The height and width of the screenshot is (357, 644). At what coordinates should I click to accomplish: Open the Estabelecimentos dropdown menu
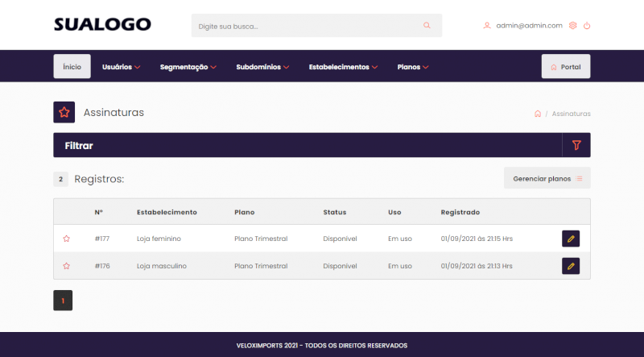click(x=343, y=67)
